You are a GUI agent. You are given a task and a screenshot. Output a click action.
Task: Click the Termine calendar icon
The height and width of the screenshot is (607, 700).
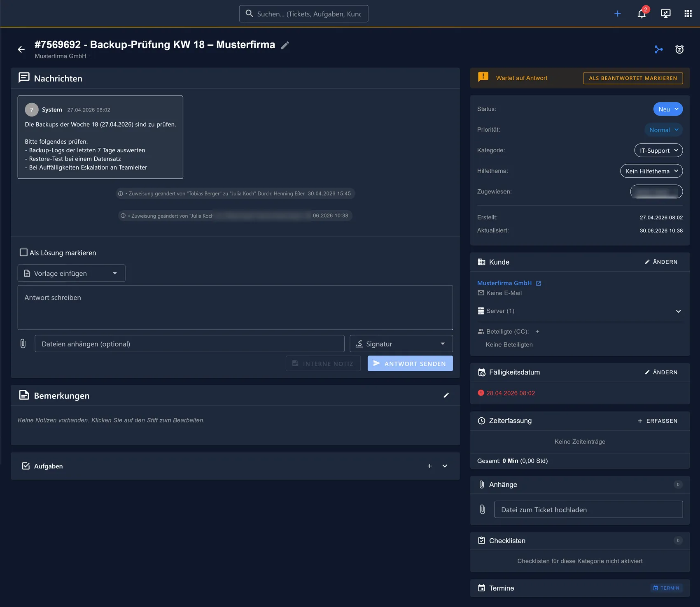(x=481, y=588)
